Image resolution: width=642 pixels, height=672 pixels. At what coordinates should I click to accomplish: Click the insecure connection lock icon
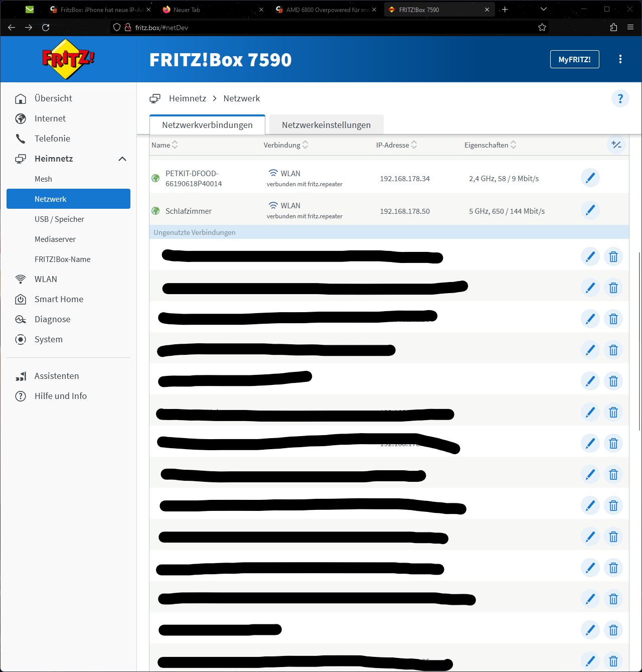click(x=128, y=28)
